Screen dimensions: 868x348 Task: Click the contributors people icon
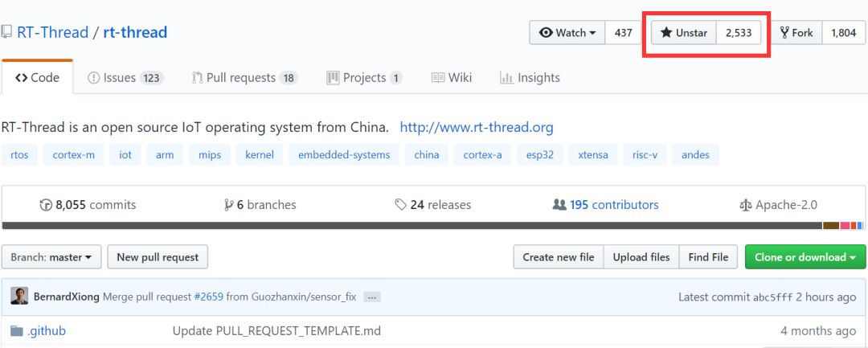559,205
